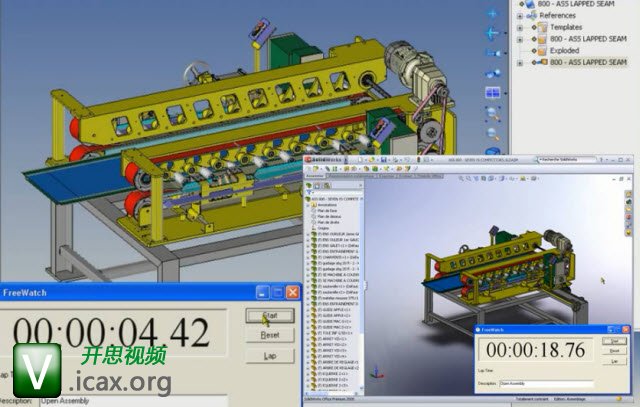The image size is (640, 407).
Task: Open the SolidWorks help question mark icon
Action: click(601, 160)
